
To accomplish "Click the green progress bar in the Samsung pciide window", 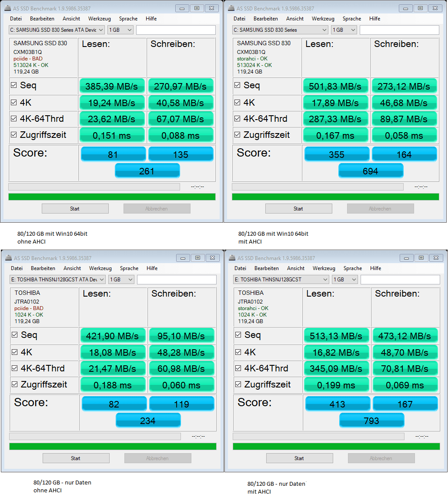I will coord(112,197).
